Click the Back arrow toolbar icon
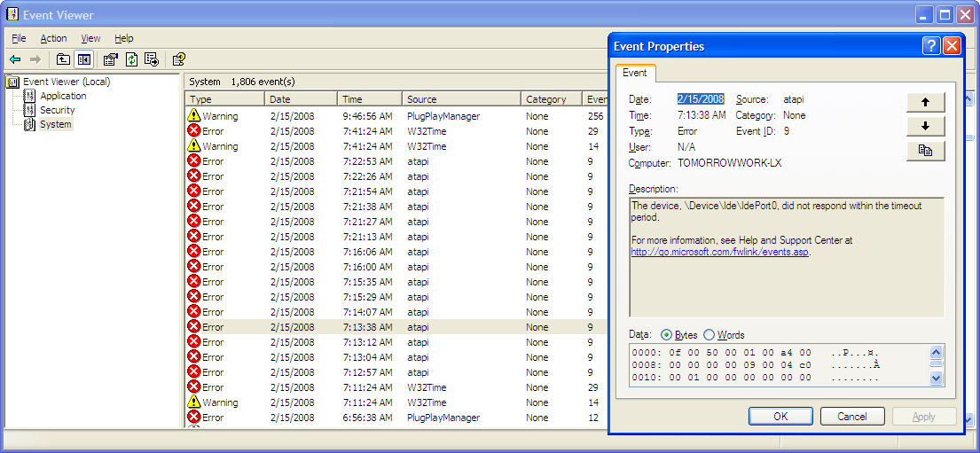Image resolution: width=980 pixels, height=453 pixels. coord(16,59)
